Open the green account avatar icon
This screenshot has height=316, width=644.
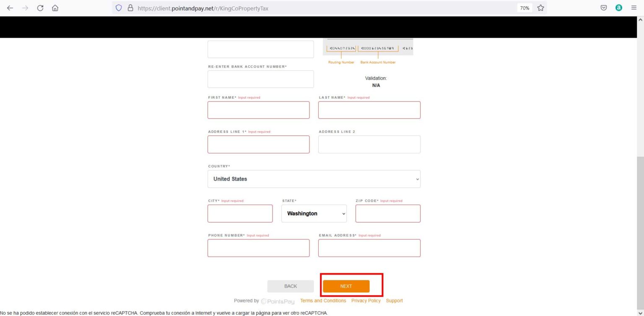click(618, 8)
